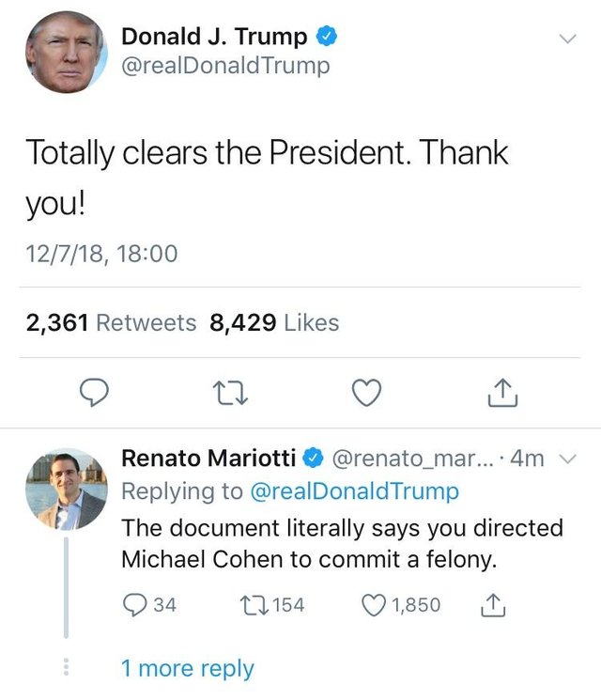
Task: Like the main tweet with heart icon
Action: click(x=366, y=394)
